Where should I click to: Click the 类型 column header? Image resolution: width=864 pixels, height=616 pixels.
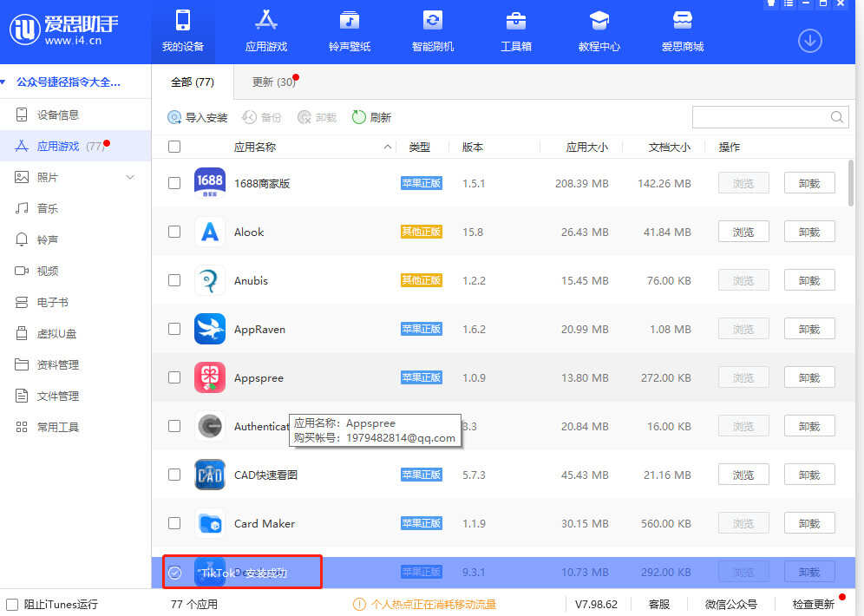click(419, 147)
